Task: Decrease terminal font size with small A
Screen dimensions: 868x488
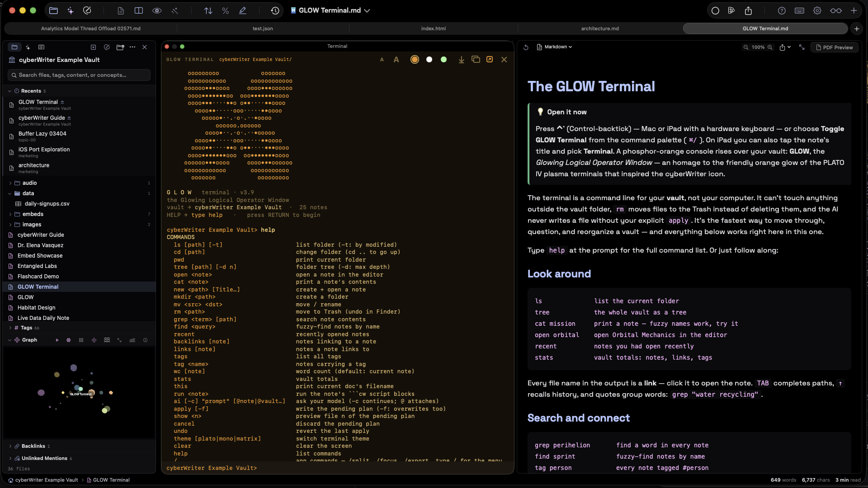Action: [x=382, y=60]
